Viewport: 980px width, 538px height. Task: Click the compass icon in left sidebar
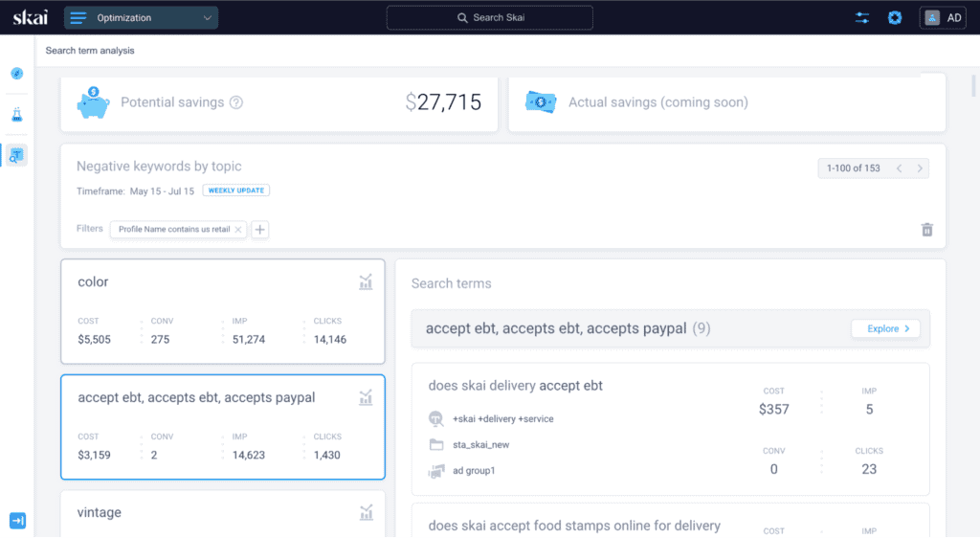[x=17, y=74]
